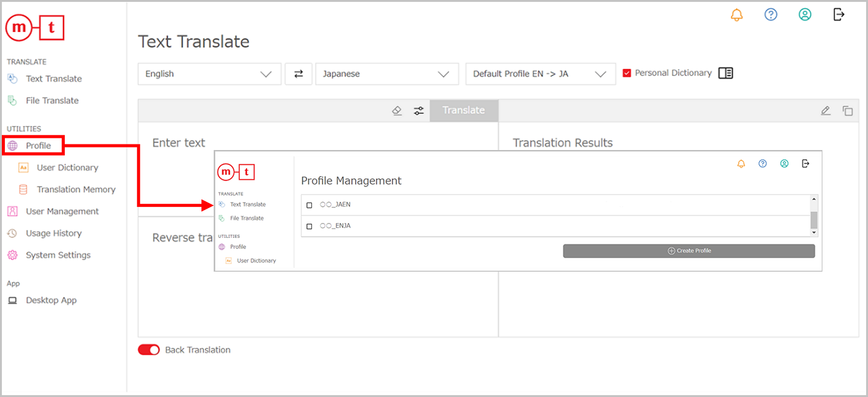Swap English and Japanese languages
Screen dimensions: 868x397
(x=298, y=73)
